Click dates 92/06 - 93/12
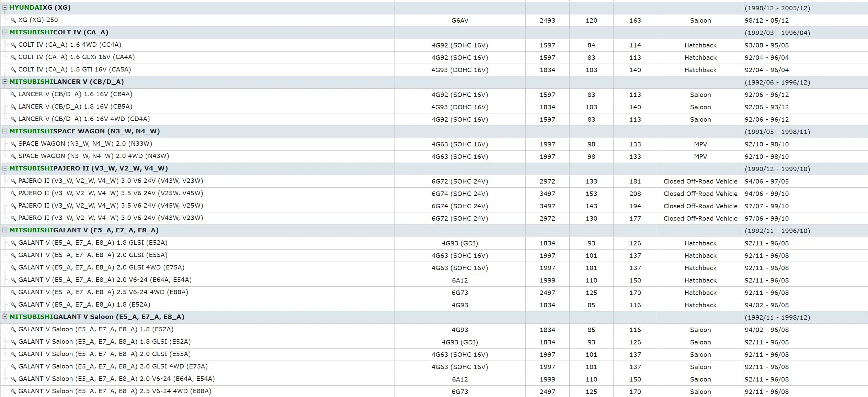The image size is (868, 397). (767, 107)
